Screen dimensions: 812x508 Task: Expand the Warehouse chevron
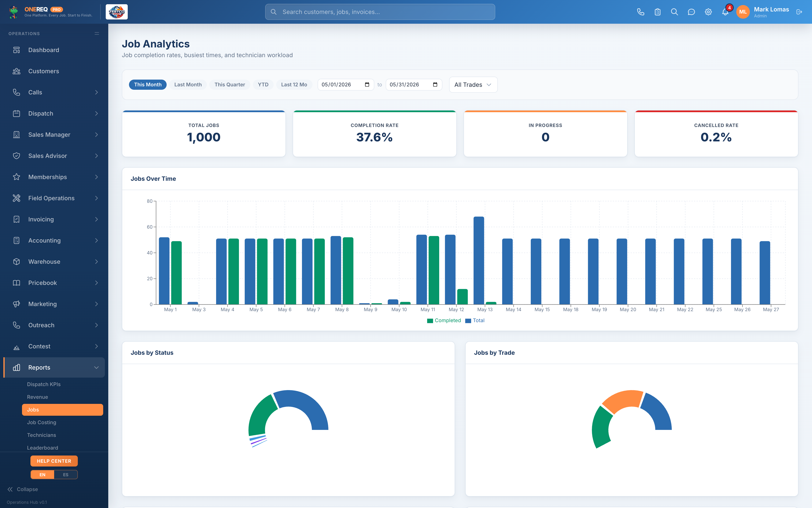tap(96, 262)
